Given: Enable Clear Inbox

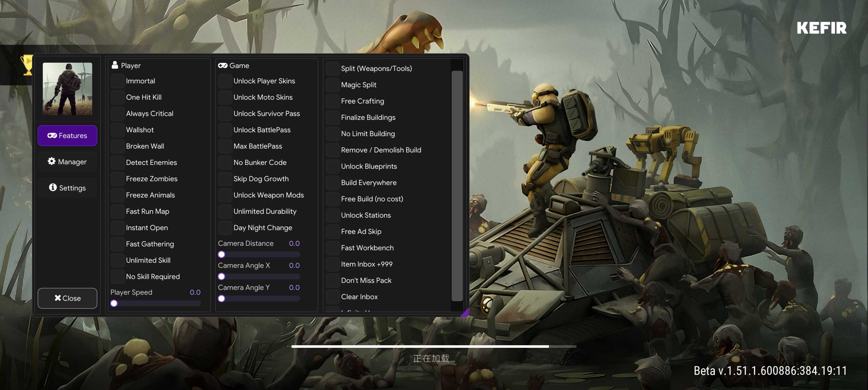Looking at the screenshot, I should point(333,297).
